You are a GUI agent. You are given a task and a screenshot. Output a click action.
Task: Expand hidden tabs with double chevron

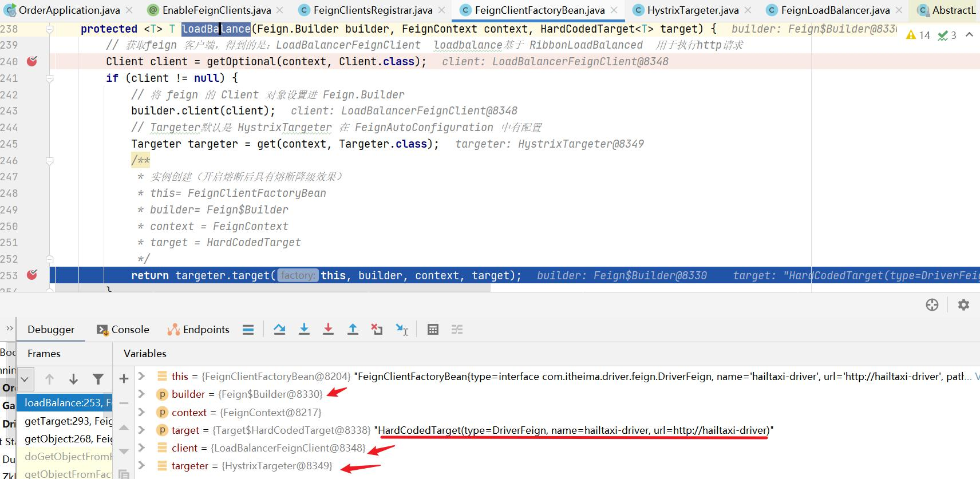coord(9,328)
